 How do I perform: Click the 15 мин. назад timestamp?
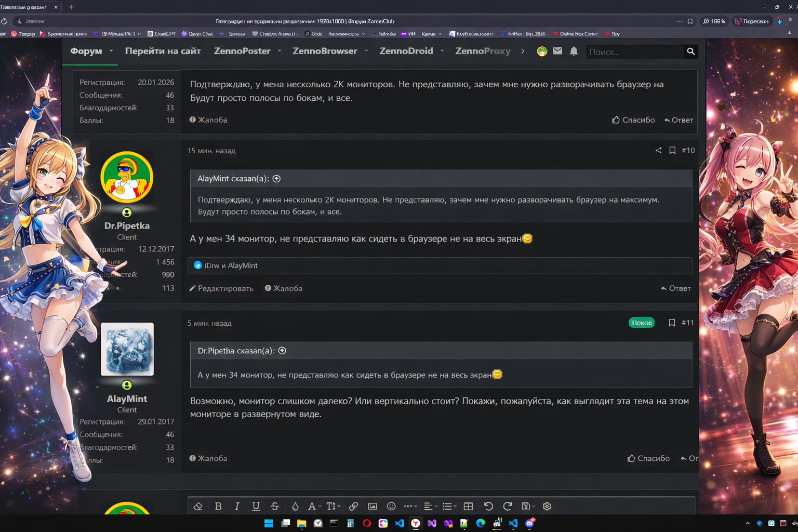click(x=211, y=151)
